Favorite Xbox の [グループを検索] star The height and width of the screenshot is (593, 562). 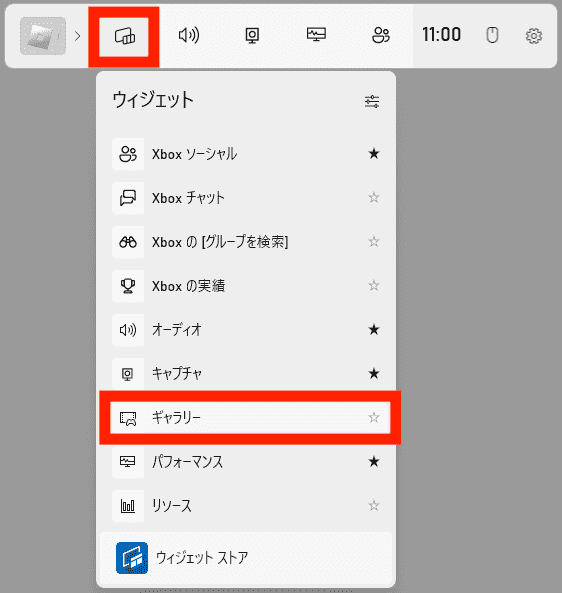tap(374, 241)
